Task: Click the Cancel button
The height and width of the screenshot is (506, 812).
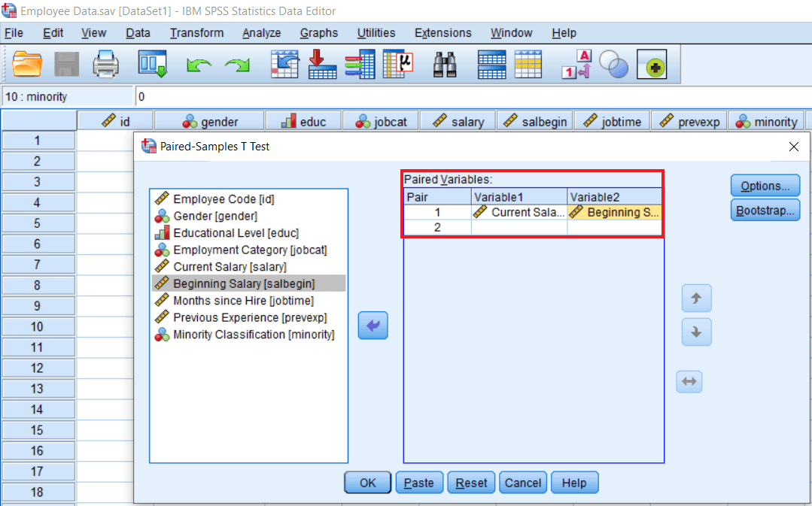Action: click(522, 483)
